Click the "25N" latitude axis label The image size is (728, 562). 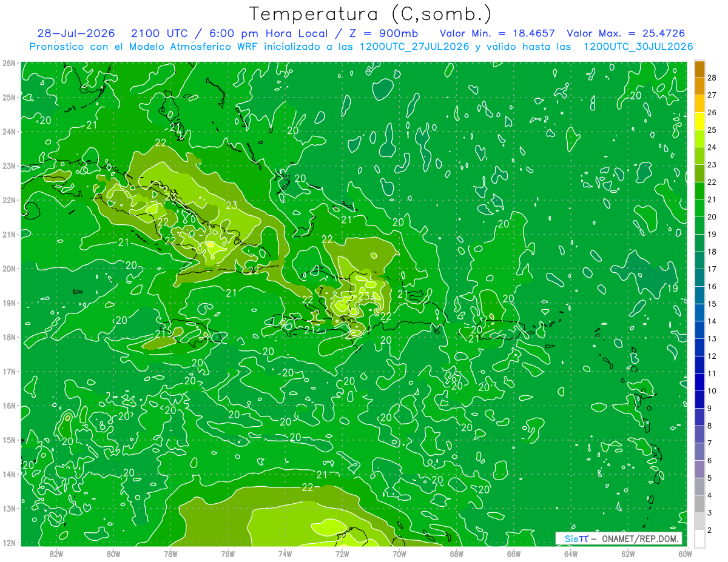tap(9, 97)
